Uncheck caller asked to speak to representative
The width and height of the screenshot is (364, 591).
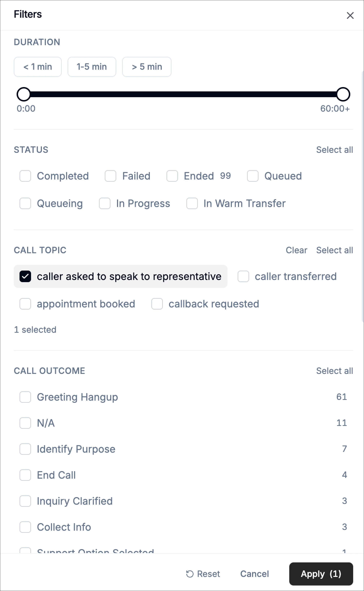click(x=25, y=277)
